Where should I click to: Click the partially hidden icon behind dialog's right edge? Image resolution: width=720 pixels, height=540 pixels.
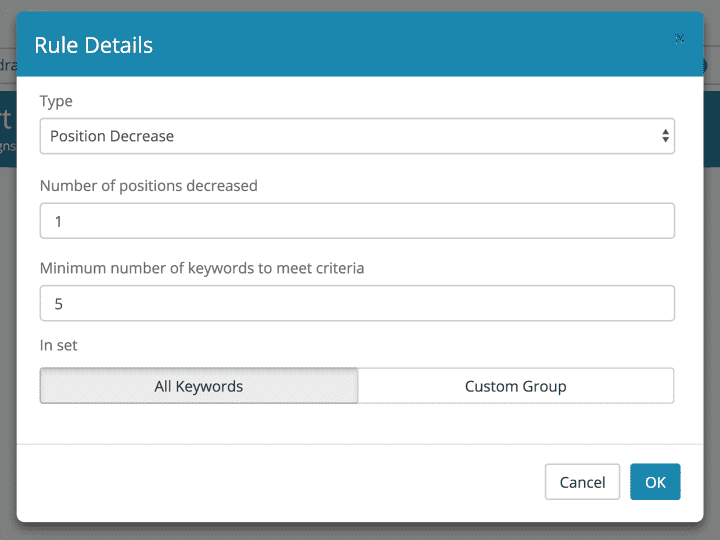[708, 66]
